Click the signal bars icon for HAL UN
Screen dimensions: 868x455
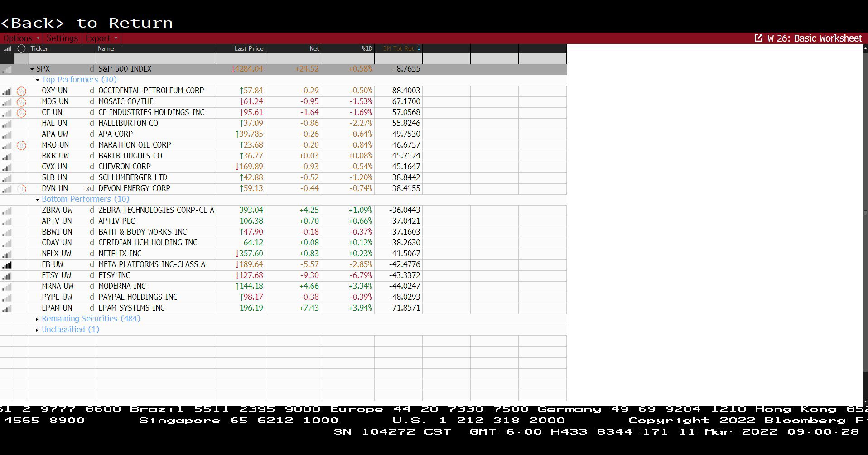point(7,124)
